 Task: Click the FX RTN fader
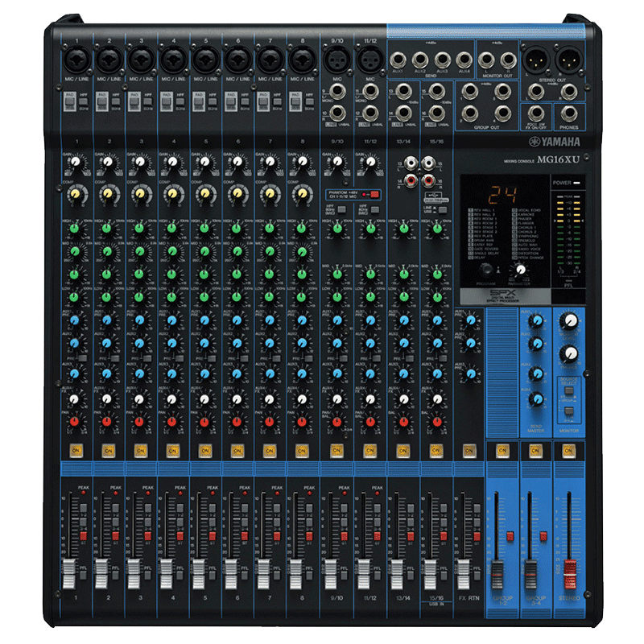[464, 573]
